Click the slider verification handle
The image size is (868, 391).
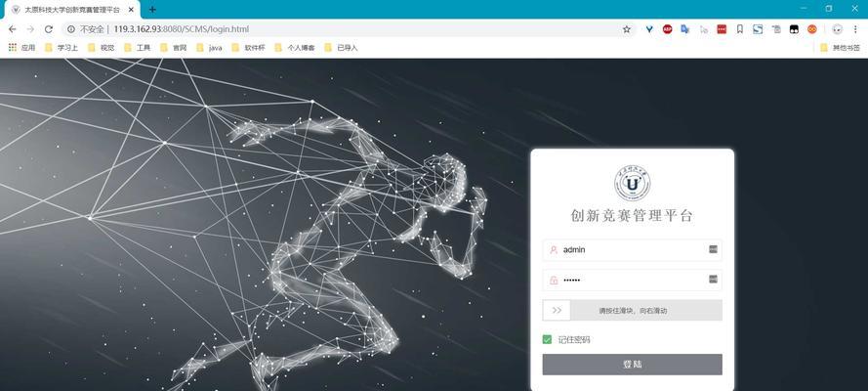(557, 310)
